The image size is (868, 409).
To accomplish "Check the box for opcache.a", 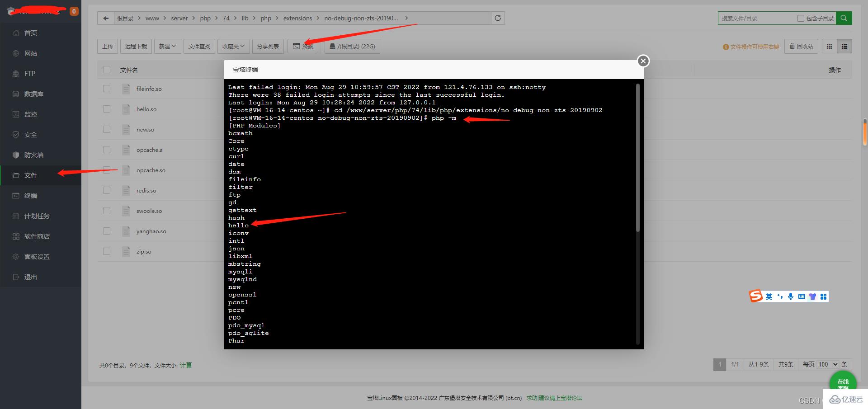I will click(x=107, y=150).
